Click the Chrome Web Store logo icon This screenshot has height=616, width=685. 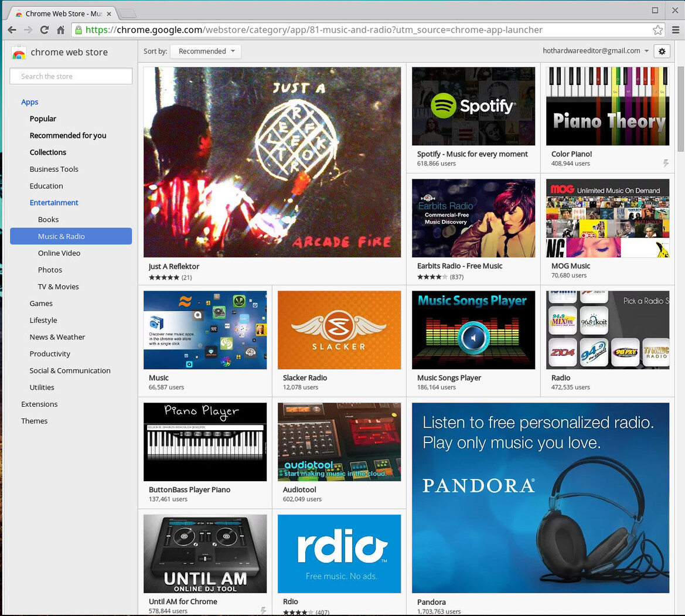pos(19,52)
